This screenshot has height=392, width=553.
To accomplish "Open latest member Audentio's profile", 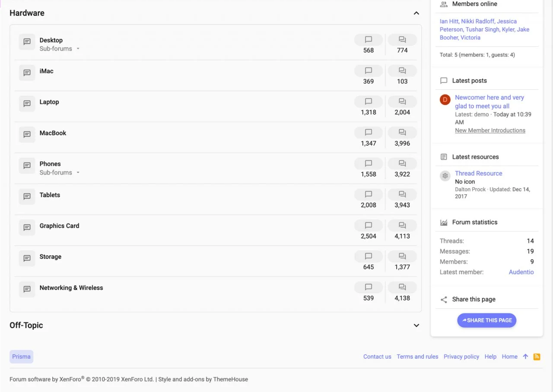I will click(521, 272).
